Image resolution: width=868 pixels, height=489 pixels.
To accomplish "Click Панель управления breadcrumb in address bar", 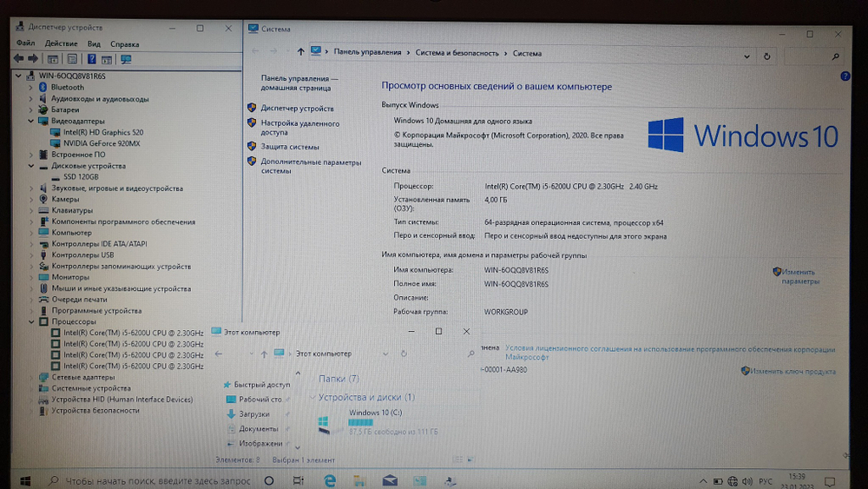I will (367, 52).
